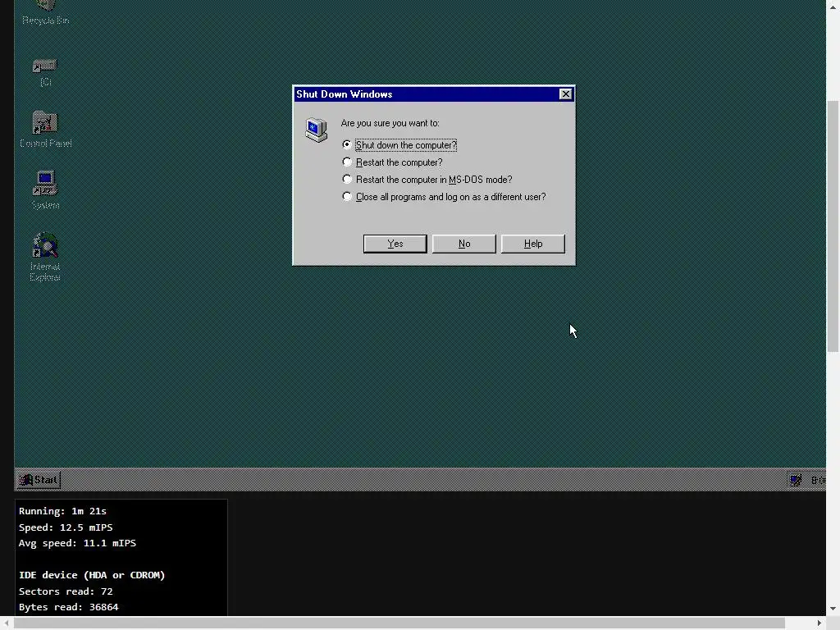The height and width of the screenshot is (630, 840).
Task: Close the Shut Down Windows dialog
Action: click(565, 94)
